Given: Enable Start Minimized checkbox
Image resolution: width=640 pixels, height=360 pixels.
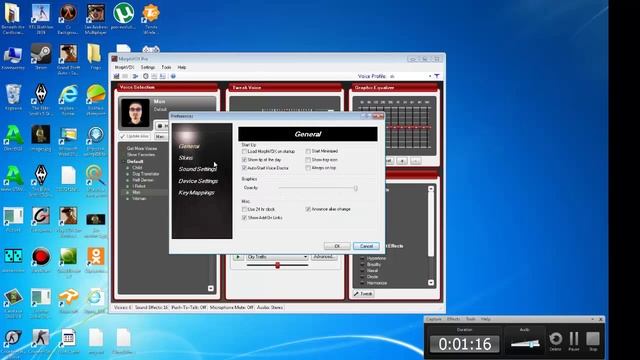Looking at the screenshot, I should point(308,151).
